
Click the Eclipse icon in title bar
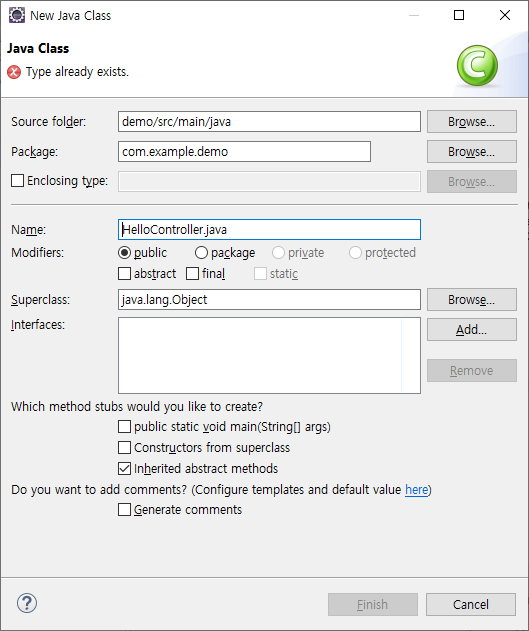pos(17,15)
